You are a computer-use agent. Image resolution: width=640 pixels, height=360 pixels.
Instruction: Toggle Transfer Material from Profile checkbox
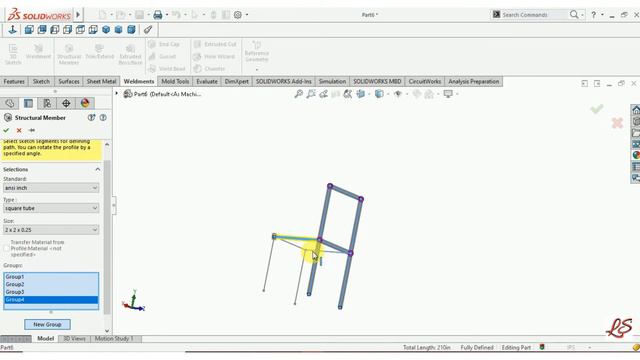(x=6, y=248)
